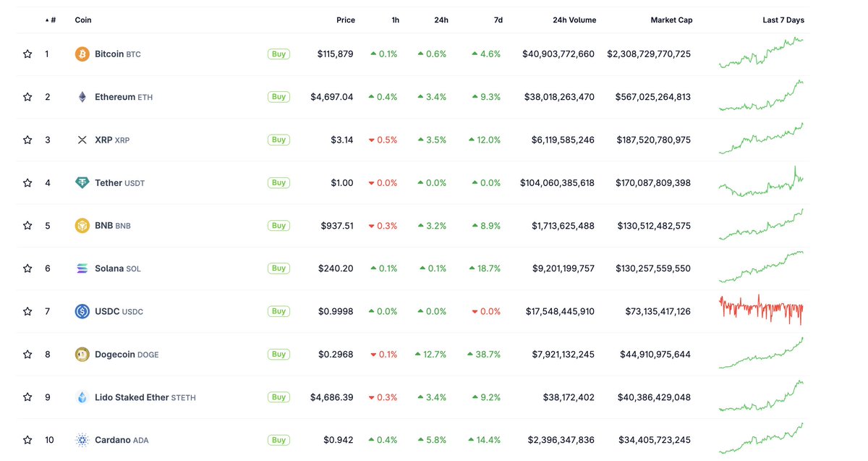
Task: Open Dogecoin's 7-day sparkline chart
Action: click(761, 353)
